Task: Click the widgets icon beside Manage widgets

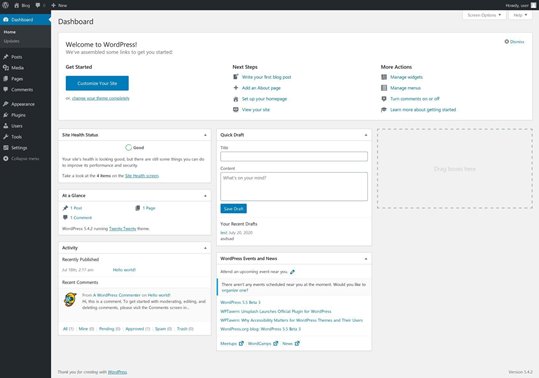Action: pyautogui.click(x=384, y=77)
